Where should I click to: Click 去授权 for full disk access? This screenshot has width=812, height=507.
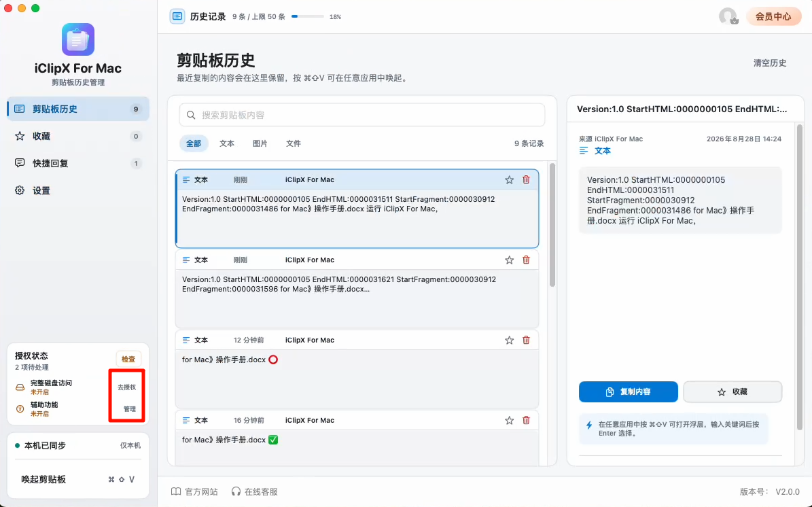click(x=127, y=387)
